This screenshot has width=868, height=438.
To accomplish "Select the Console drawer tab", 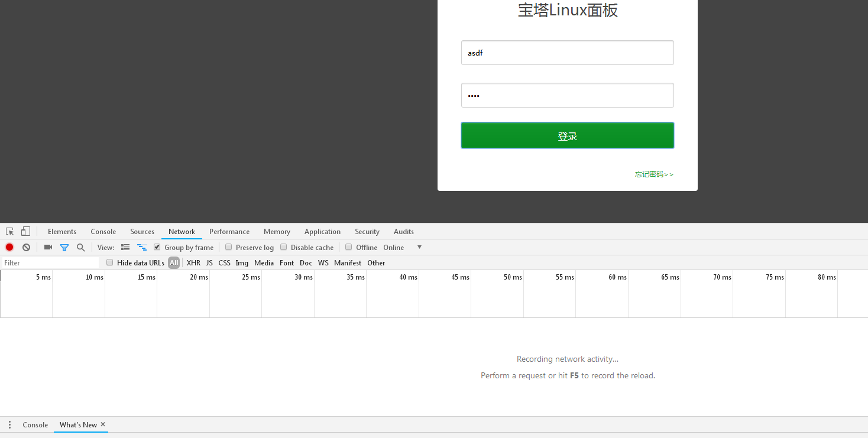I will coord(35,424).
